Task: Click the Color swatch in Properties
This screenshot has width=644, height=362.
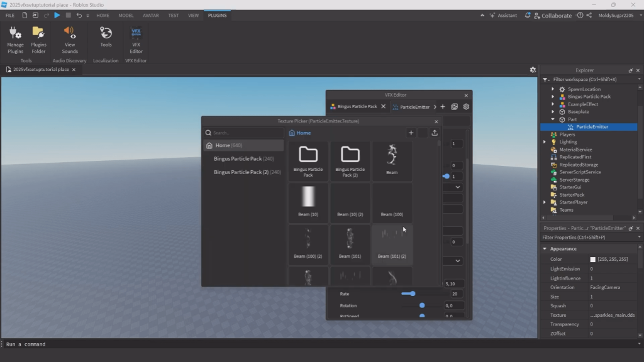Action: (592, 260)
